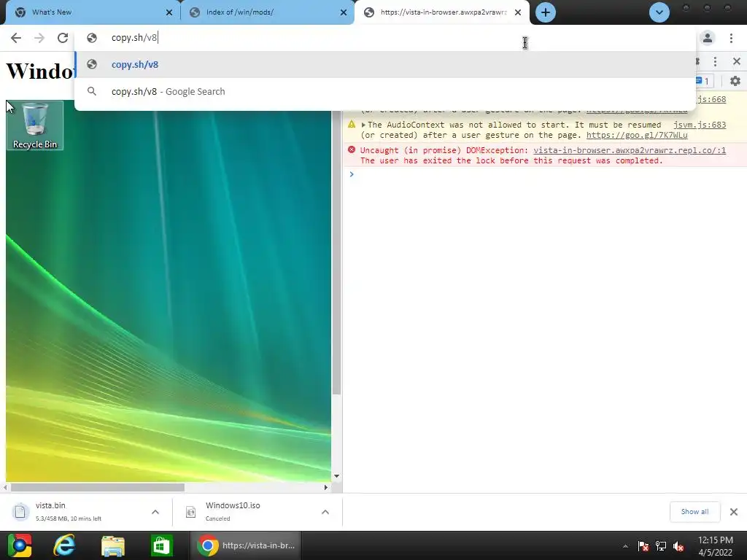Select the vista-in-browser tab
Viewport: 747px width, 560px height.
[x=443, y=12]
